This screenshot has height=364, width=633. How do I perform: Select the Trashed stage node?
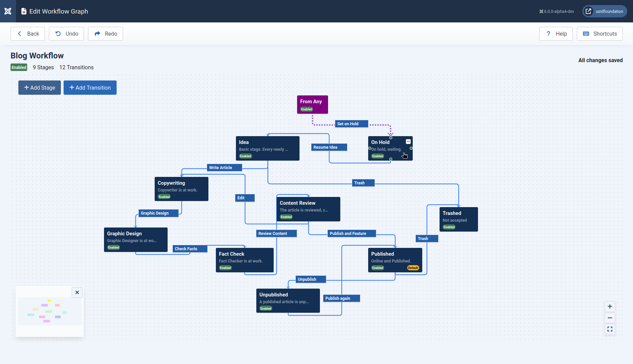pyautogui.click(x=458, y=219)
